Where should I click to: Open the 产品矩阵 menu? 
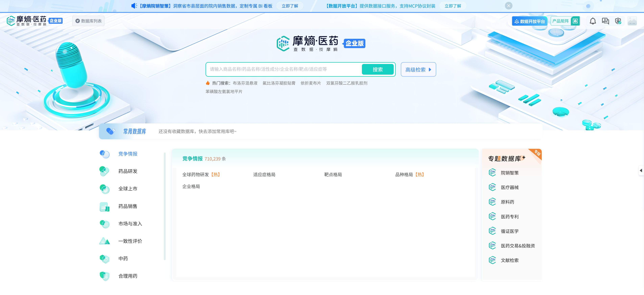click(565, 21)
